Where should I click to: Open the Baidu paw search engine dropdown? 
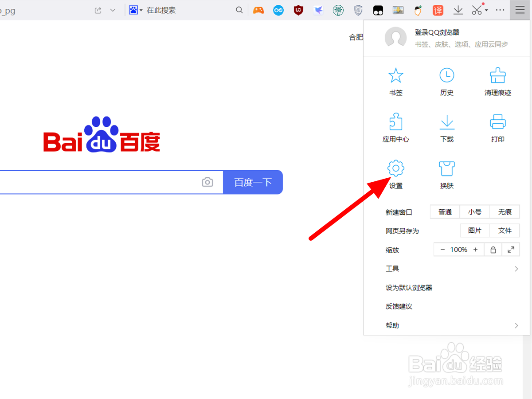[136, 10]
